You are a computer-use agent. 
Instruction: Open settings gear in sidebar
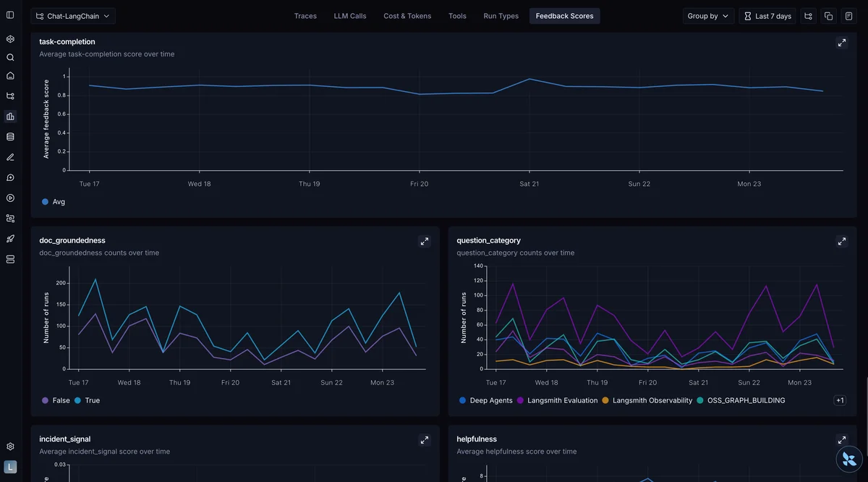[x=10, y=447]
